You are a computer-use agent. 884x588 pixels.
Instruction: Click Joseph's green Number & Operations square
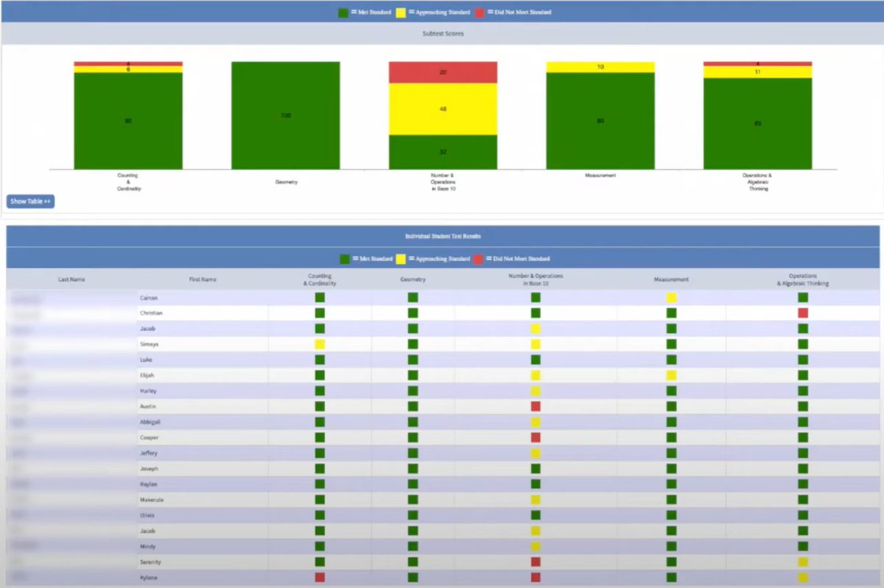(536, 469)
